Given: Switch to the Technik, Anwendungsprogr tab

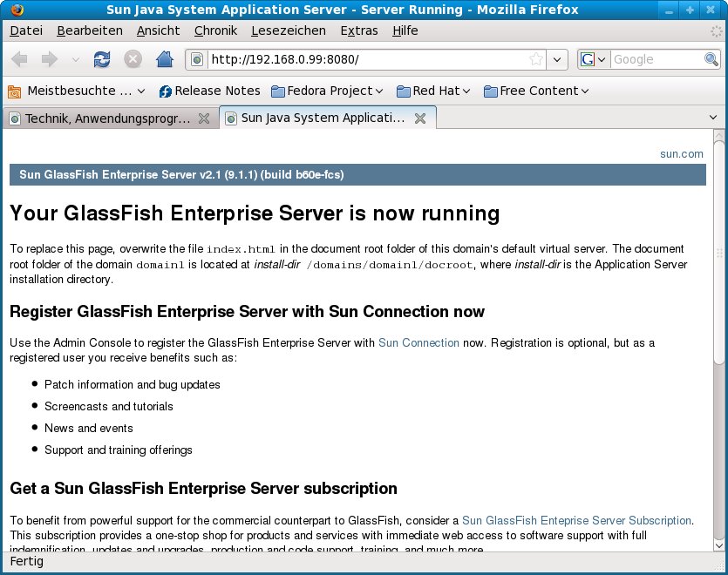Looking at the screenshot, I should coord(106,118).
